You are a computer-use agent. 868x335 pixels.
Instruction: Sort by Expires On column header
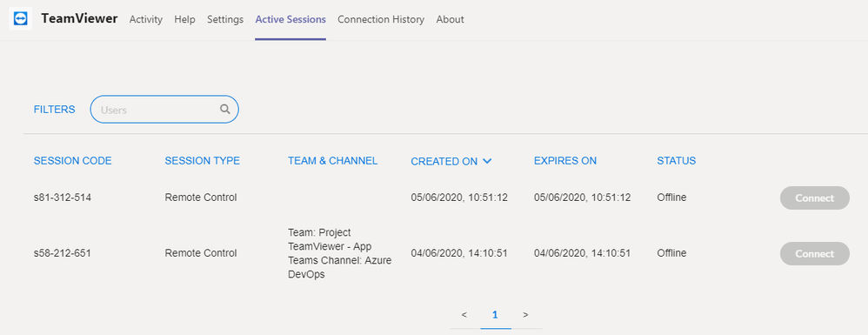565,161
